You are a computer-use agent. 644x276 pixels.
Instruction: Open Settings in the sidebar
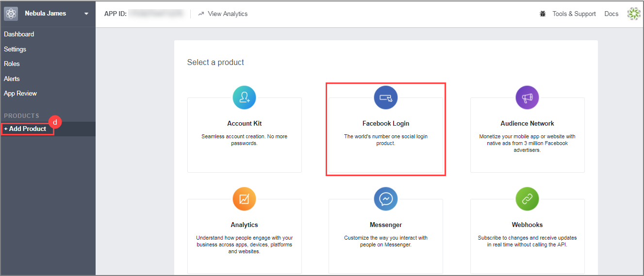15,49
